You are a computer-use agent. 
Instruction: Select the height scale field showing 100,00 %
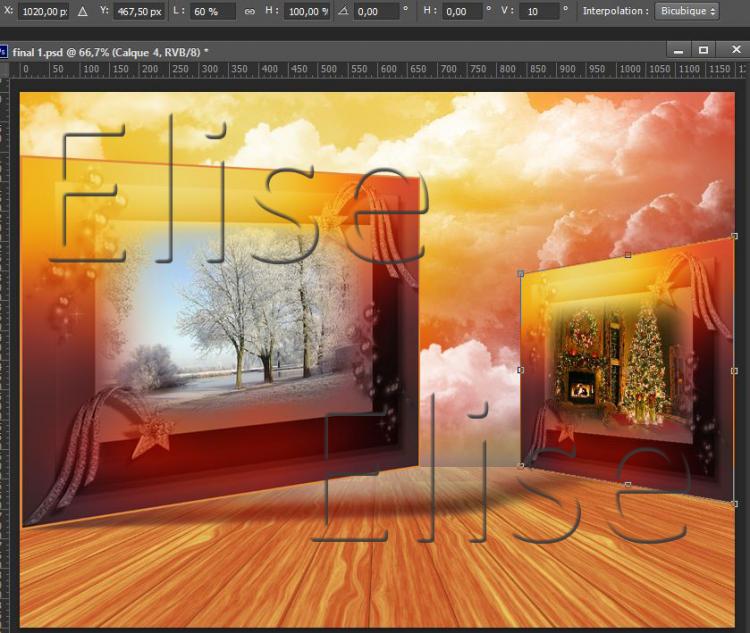pyautogui.click(x=307, y=12)
